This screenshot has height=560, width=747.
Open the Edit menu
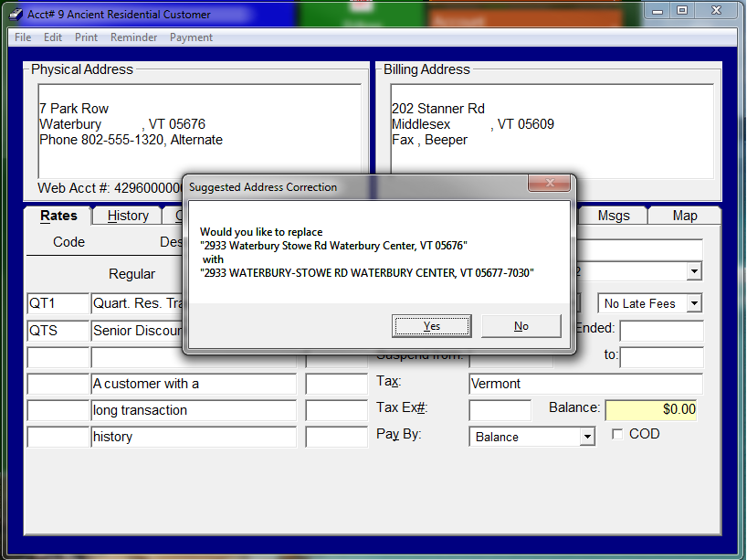53,37
